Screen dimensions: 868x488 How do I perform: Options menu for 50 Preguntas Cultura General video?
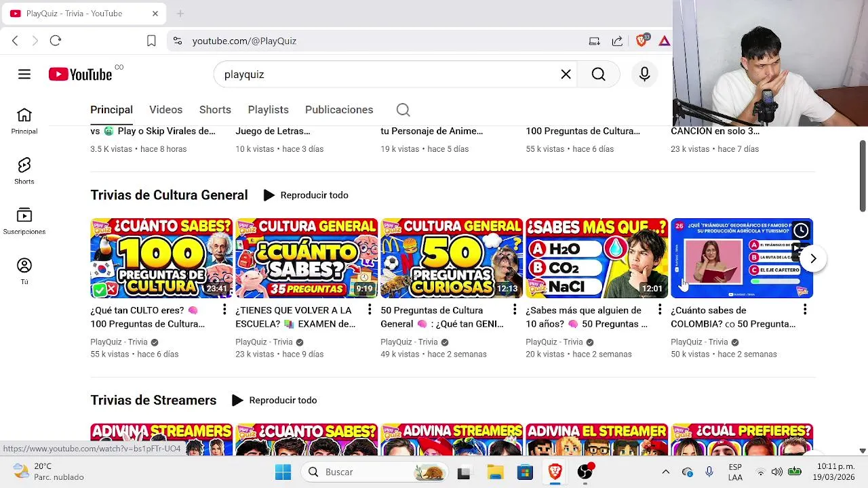point(515,310)
